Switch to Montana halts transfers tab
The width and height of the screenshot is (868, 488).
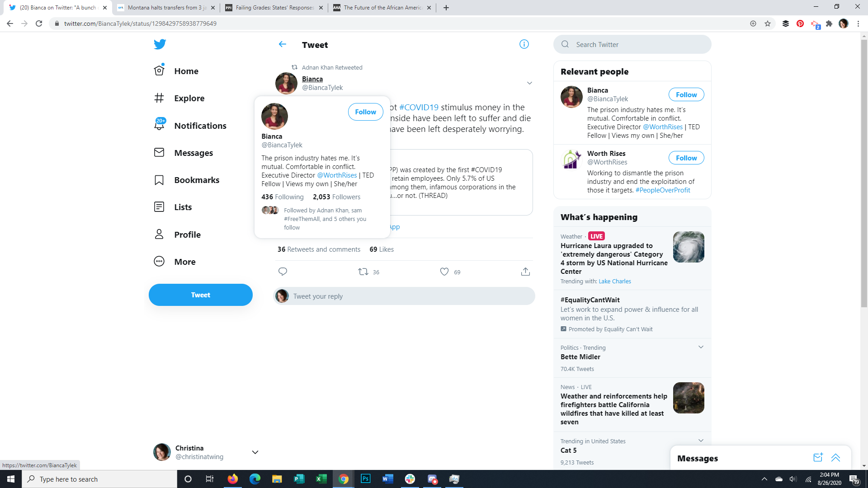click(x=165, y=8)
